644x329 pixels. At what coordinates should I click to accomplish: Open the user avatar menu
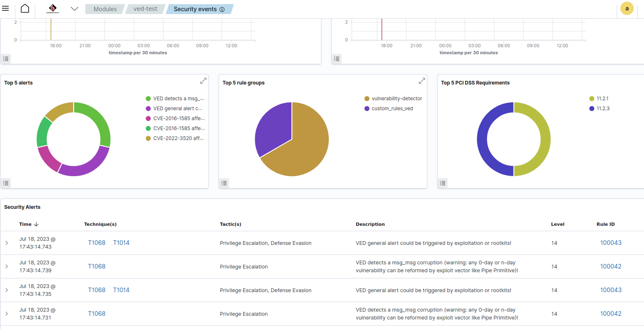[x=627, y=8]
